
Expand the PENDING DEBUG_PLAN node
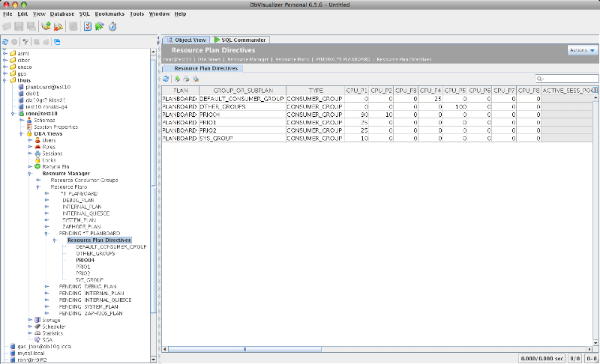tap(46, 286)
